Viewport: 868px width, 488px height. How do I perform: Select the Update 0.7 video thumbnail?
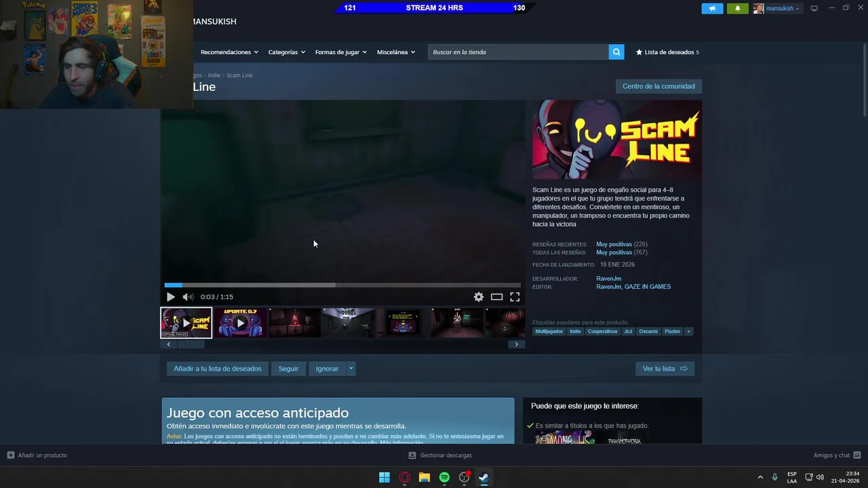click(x=240, y=323)
